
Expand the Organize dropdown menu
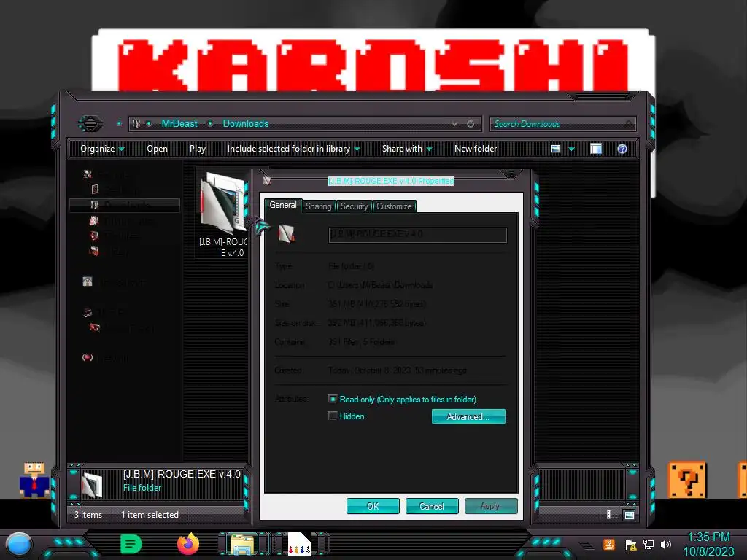coord(102,149)
